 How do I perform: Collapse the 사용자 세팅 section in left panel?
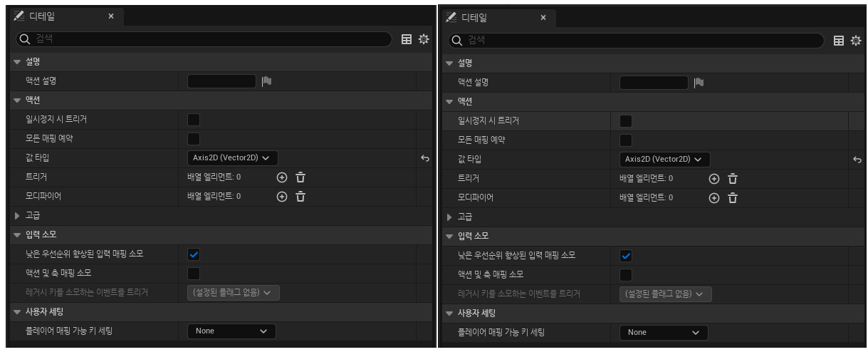(17, 311)
